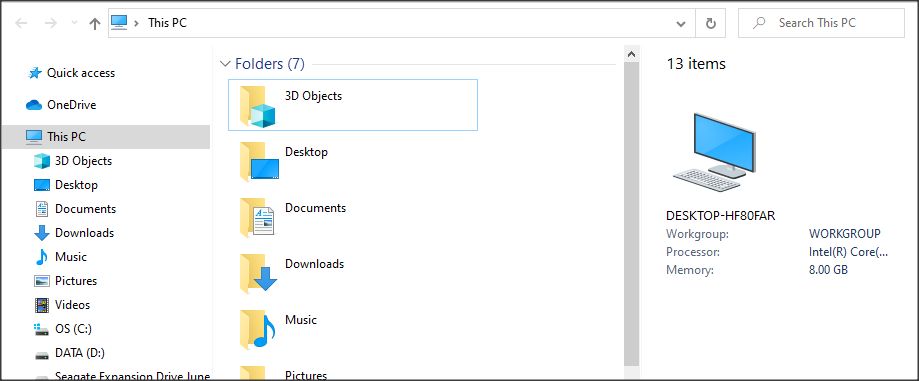The image size is (919, 381).
Task: Expand the address bar breadcrumb chevron
Action: pos(137,23)
